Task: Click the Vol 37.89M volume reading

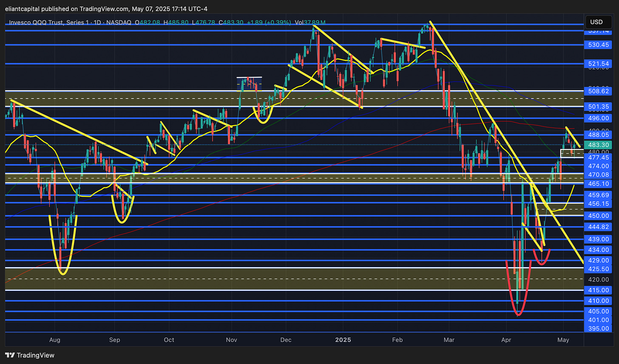Action: click(309, 22)
